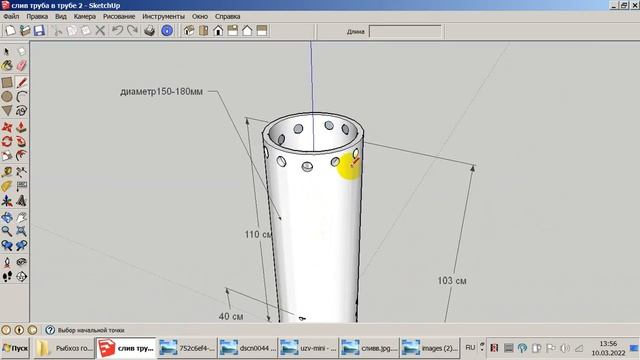The height and width of the screenshot is (360, 640).
Task: Select the Rectangle drawing tool
Action: pos(7,83)
